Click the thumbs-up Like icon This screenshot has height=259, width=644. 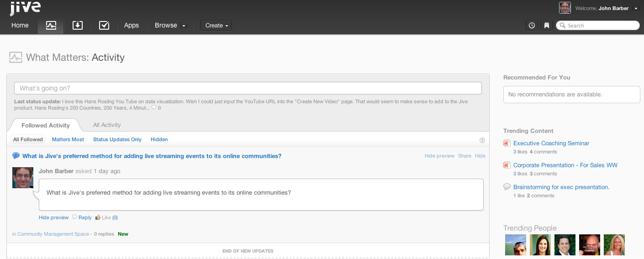click(x=98, y=217)
